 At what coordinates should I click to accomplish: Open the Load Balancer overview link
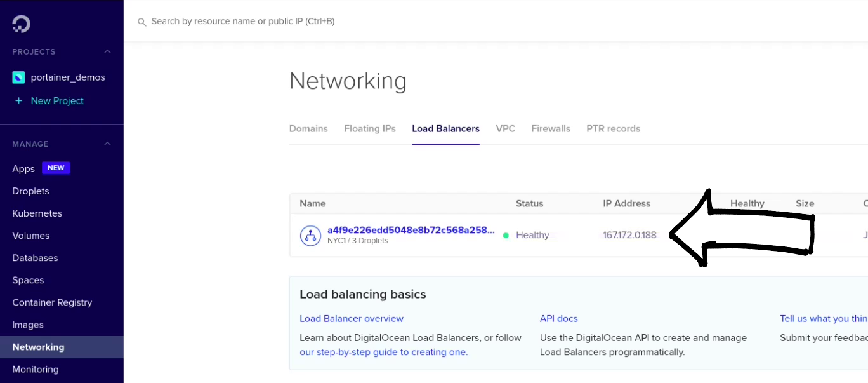tap(352, 319)
